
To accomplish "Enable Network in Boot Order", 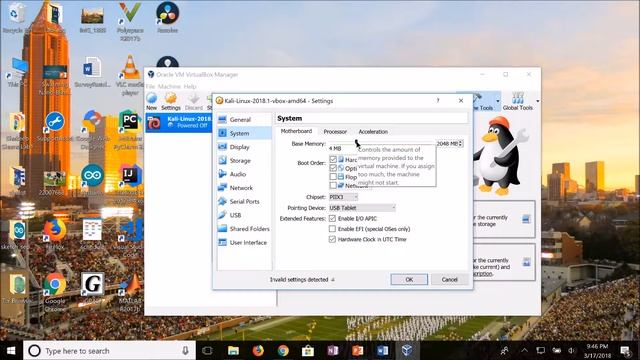I will (333, 185).
